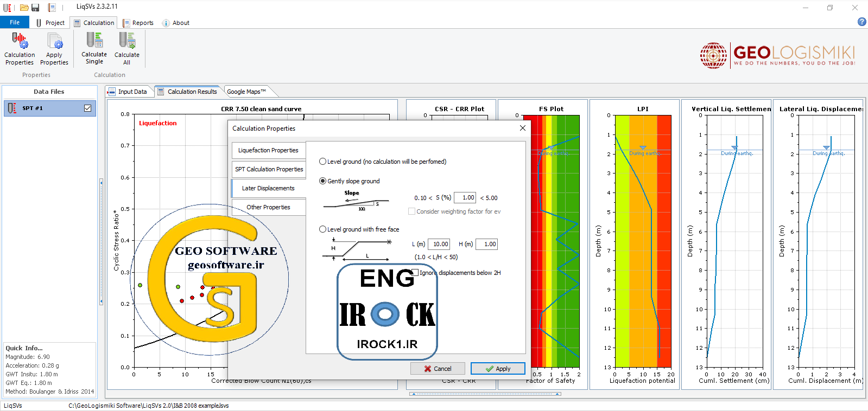Select Level ground no calculation option
This screenshot has height=411, width=868.
[323, 162]
